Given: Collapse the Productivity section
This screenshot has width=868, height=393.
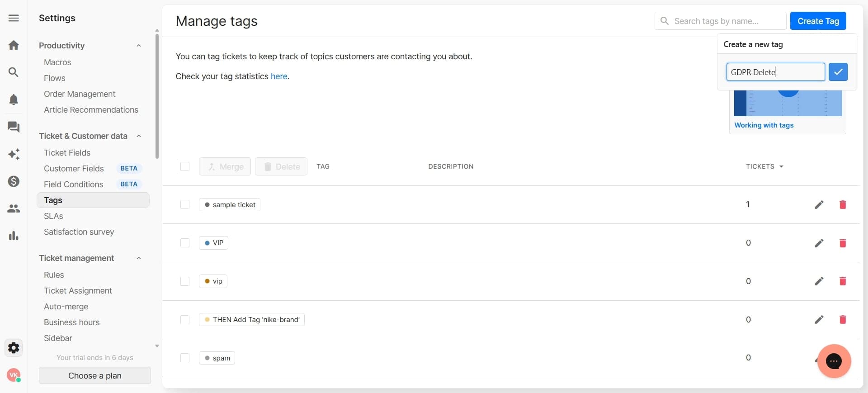Looking at the screenshot, I should pyautogui.click(x=139, y=46).
